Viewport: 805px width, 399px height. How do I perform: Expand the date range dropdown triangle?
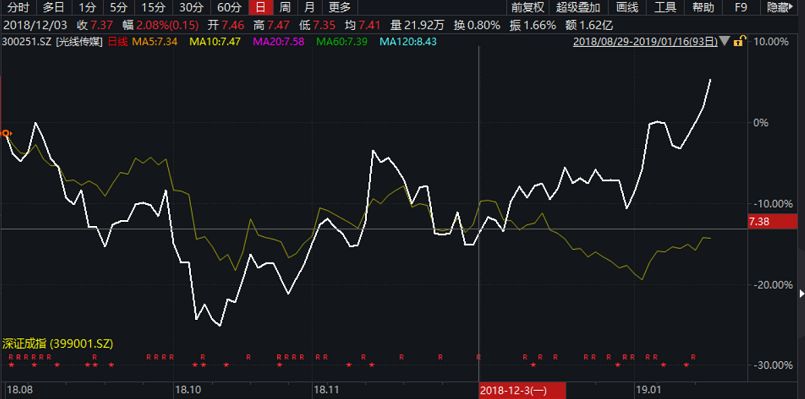[x=725, y=42]
